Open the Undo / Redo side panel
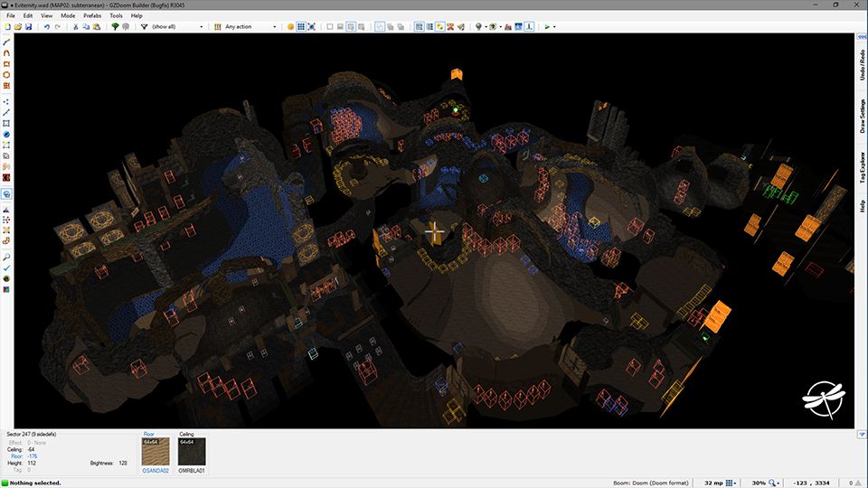The image size is (868, 488). [x=862, y=70]
